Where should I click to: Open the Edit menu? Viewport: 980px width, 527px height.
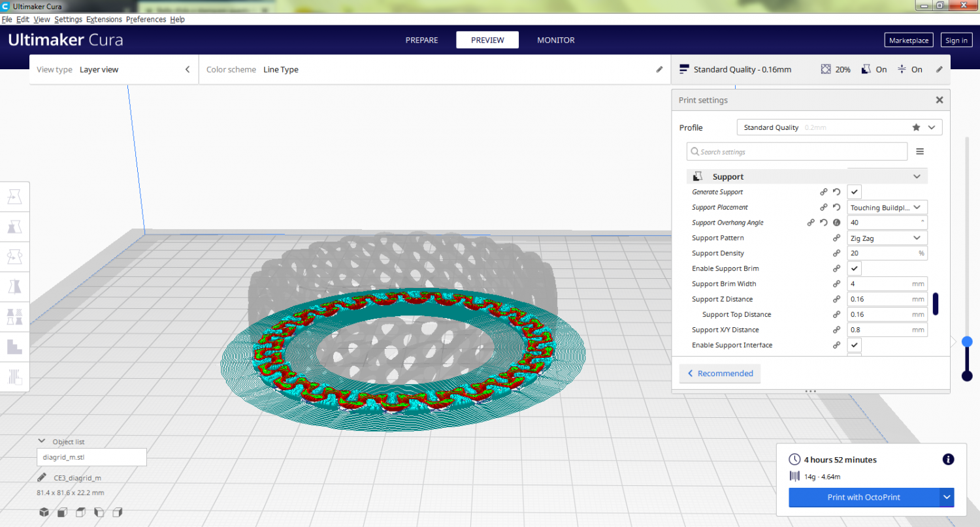24,20
